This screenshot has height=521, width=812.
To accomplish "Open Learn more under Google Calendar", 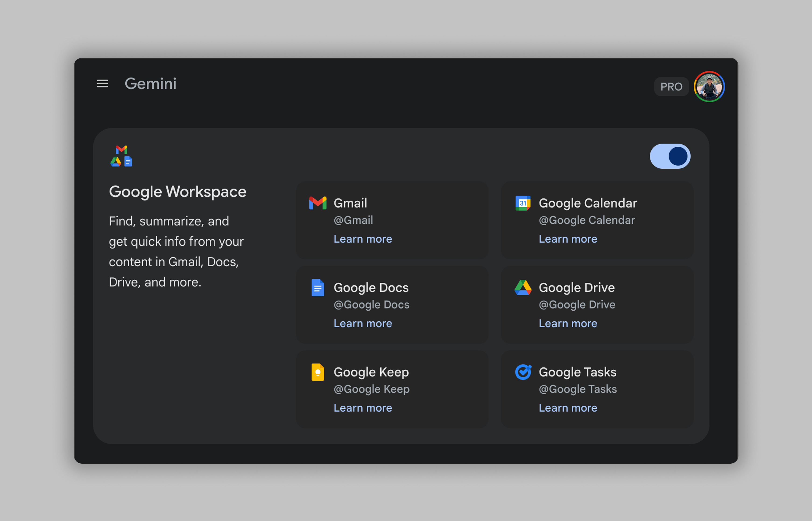I will (568, 239).
